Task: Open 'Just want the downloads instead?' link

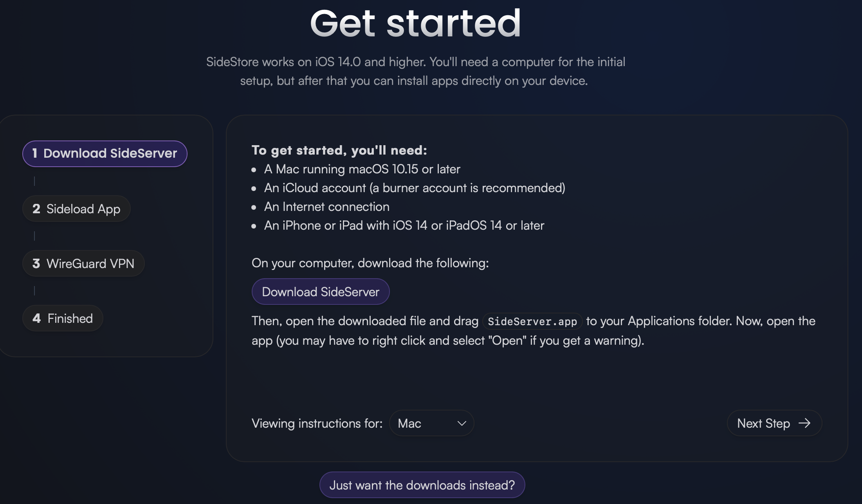Action: [x=422, y=485]
